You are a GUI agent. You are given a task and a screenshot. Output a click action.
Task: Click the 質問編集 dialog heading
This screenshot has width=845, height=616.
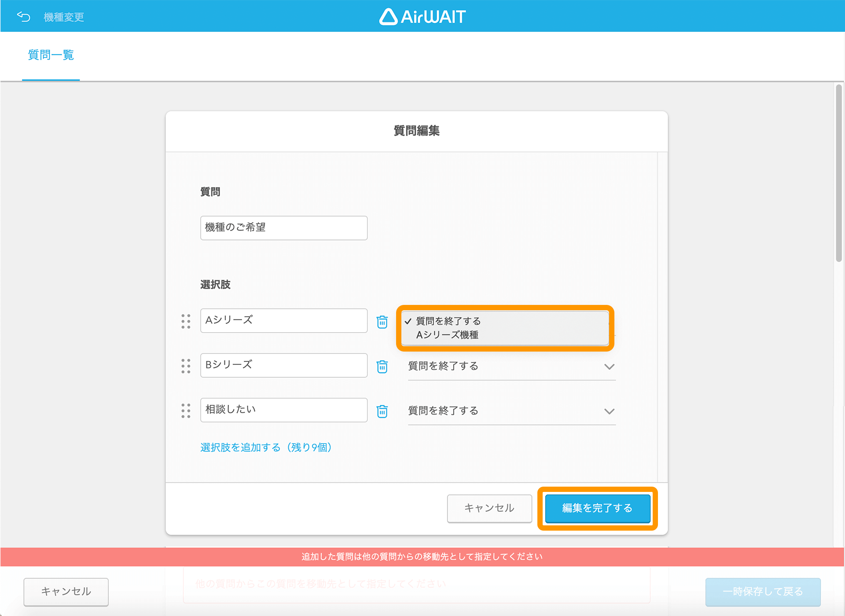(416, 131)
